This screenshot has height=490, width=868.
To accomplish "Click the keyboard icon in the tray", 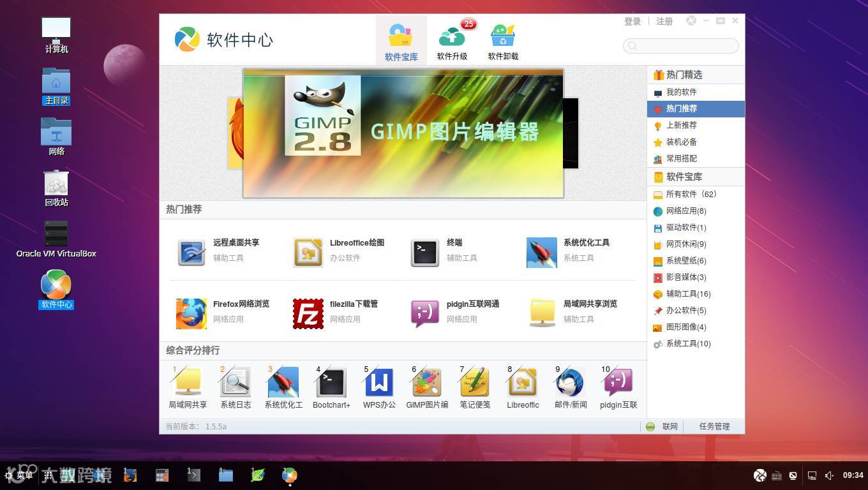I will (777, 475).
